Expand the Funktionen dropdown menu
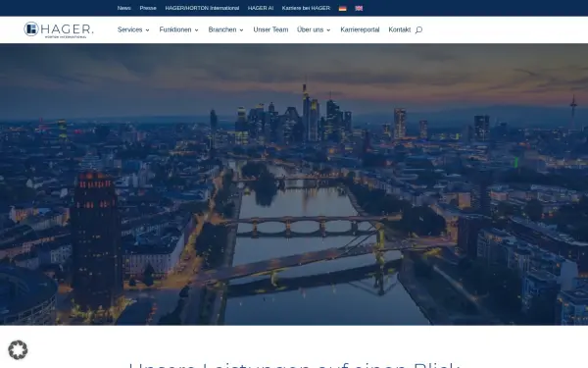 pyautogui.click(x=179, y=29)
